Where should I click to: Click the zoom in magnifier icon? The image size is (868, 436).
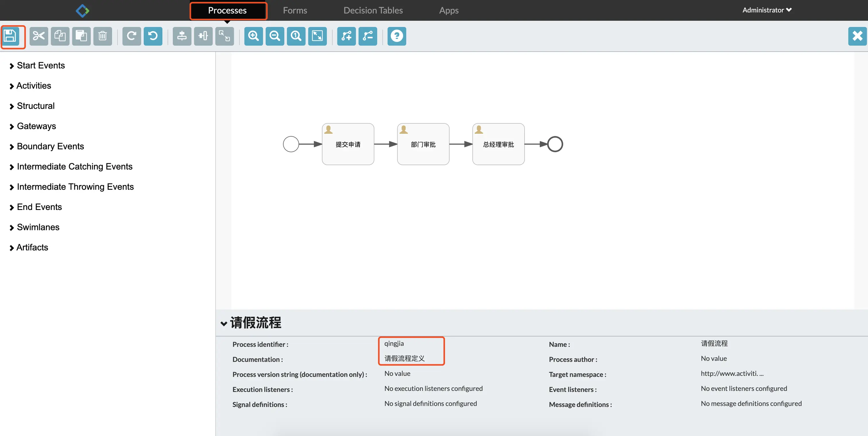[253, 36]
